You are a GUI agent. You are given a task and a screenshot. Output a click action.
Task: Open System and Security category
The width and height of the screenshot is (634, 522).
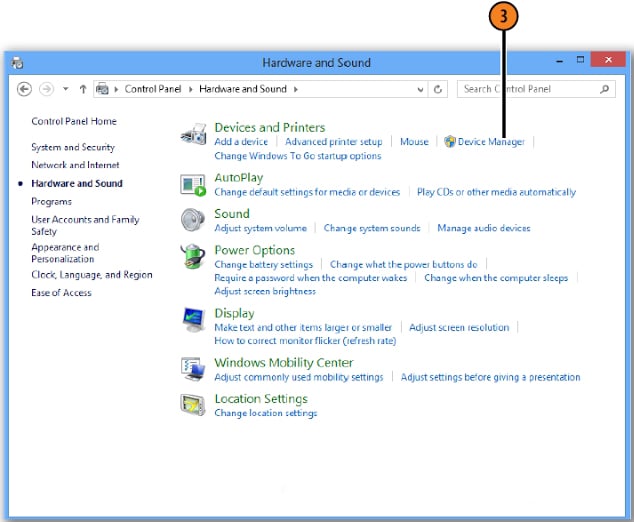pyautogui.click(x=73, y=147)
